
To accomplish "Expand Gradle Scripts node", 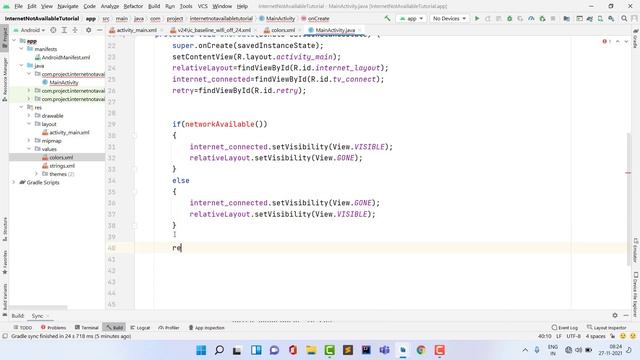I will pos(14,182).
